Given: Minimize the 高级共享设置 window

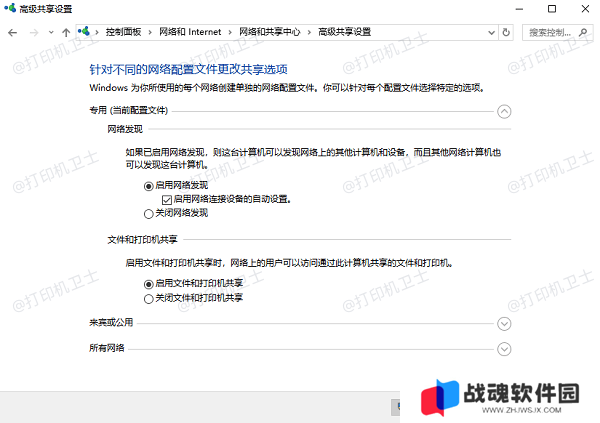Looking at the screenshot, I should pyautogui.click(x=519, y=9).
